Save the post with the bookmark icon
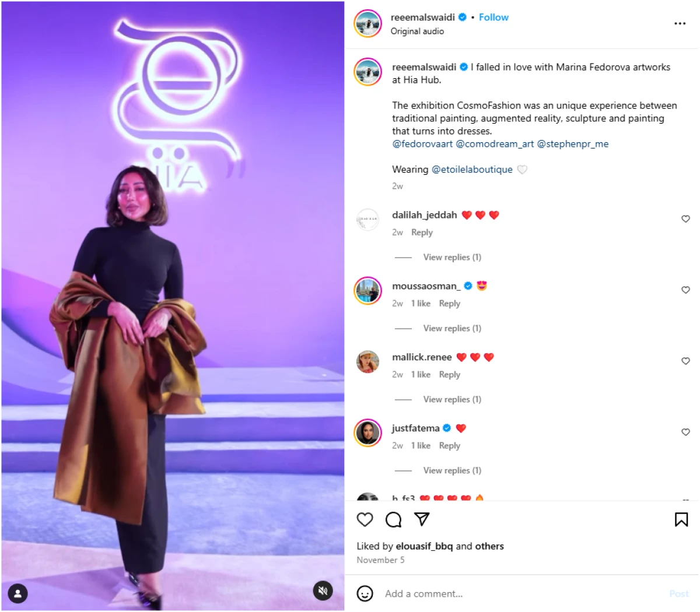 tap(681, 519)
